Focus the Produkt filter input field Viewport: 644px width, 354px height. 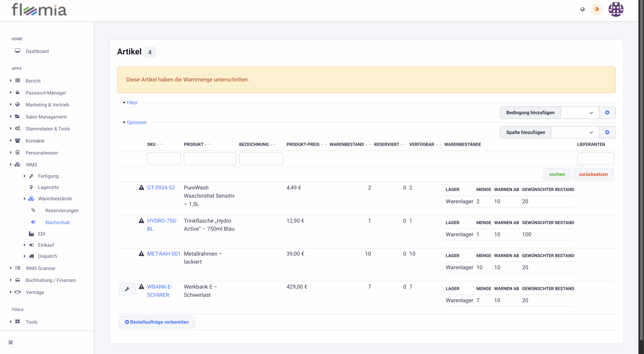tap(210, 159)
